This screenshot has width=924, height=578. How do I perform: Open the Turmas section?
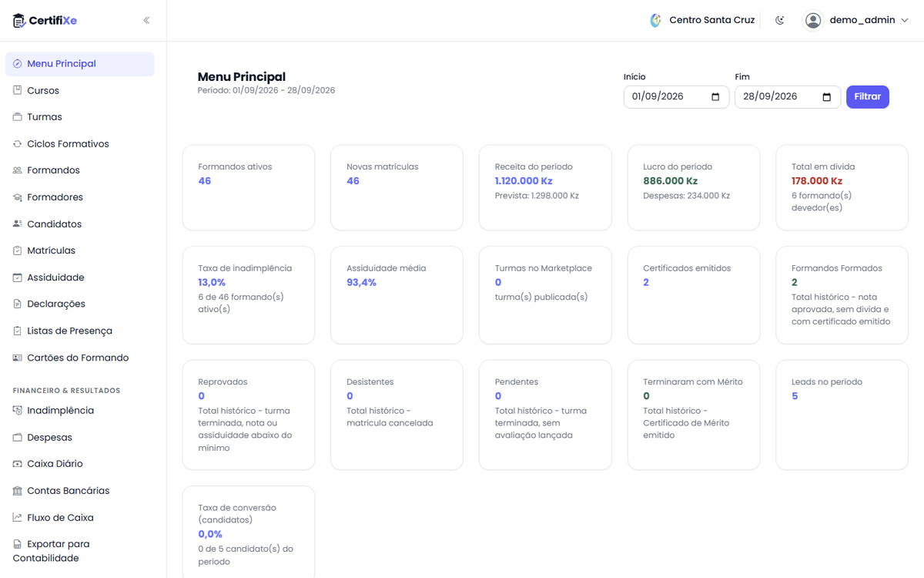tap(80, 117)
